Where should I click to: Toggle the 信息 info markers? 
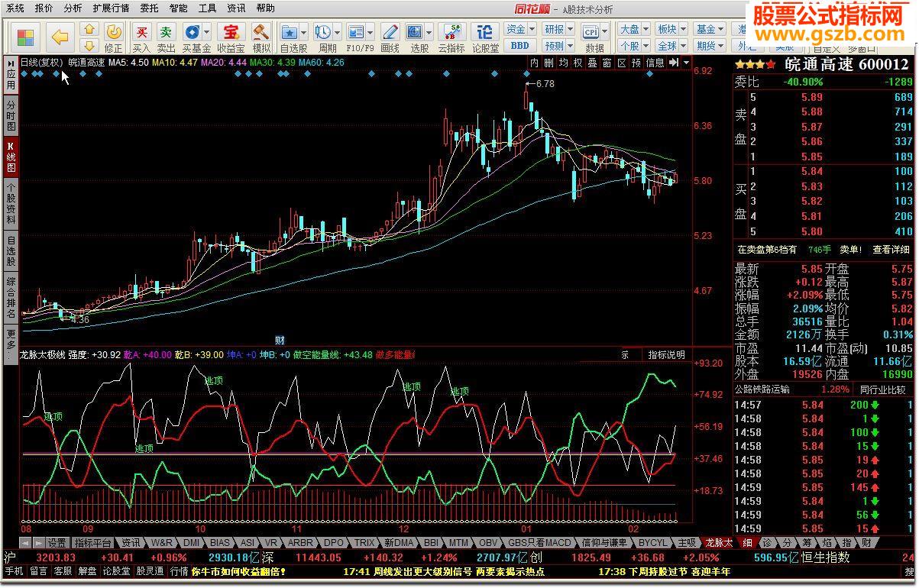pos(655,63)
